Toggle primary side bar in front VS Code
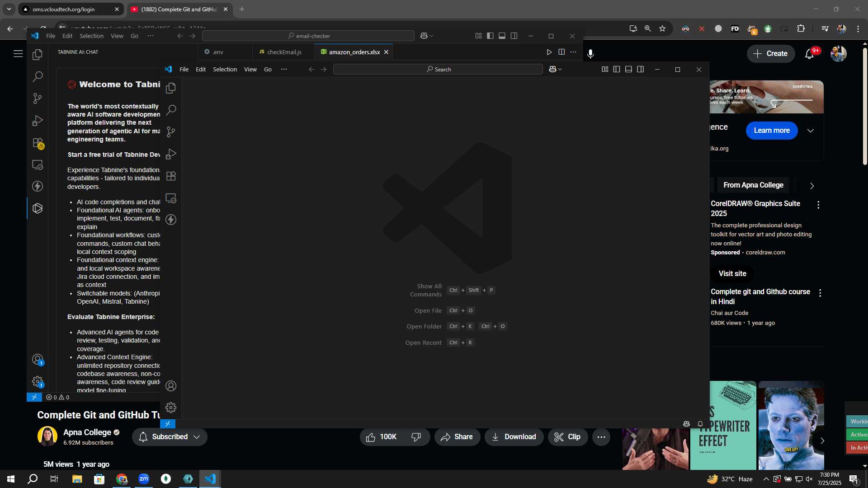Screen dimensions: 868x488 click(x=617, y=69)
